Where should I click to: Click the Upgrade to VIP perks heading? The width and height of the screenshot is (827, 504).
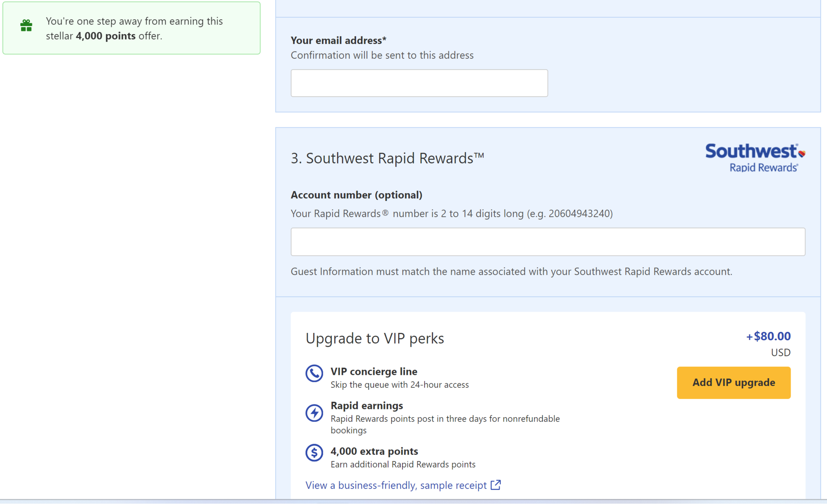pyautogui.click(x=375, y=338)
